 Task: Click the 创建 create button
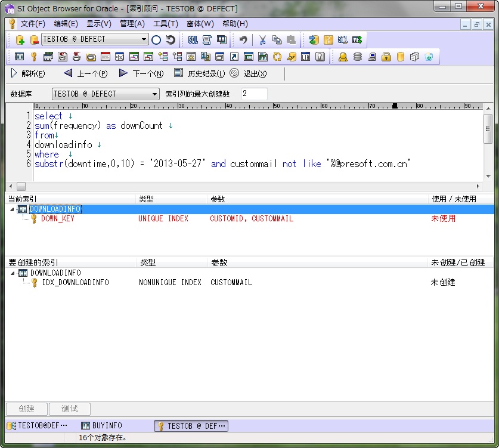point(27,409)
